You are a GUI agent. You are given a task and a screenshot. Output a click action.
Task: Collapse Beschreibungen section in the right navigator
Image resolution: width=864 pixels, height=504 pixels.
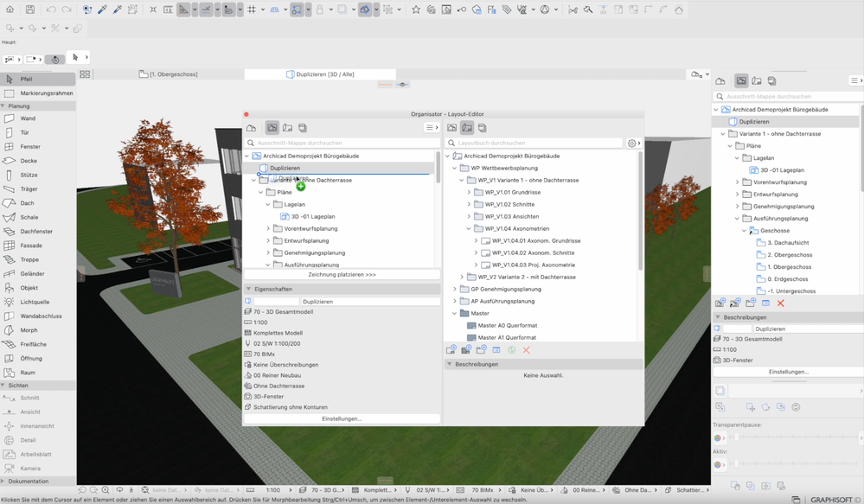717,317
